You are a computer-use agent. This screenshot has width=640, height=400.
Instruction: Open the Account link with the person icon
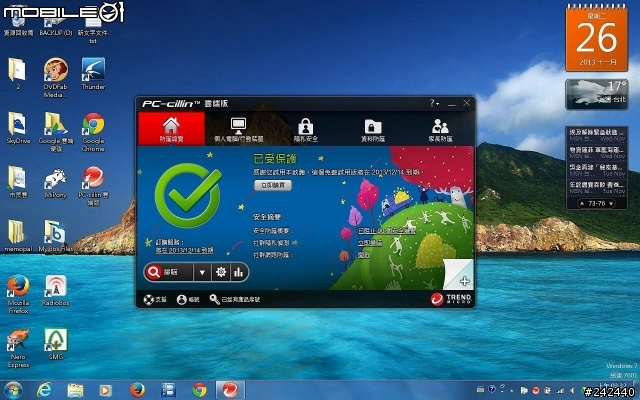tap(188, 300)
